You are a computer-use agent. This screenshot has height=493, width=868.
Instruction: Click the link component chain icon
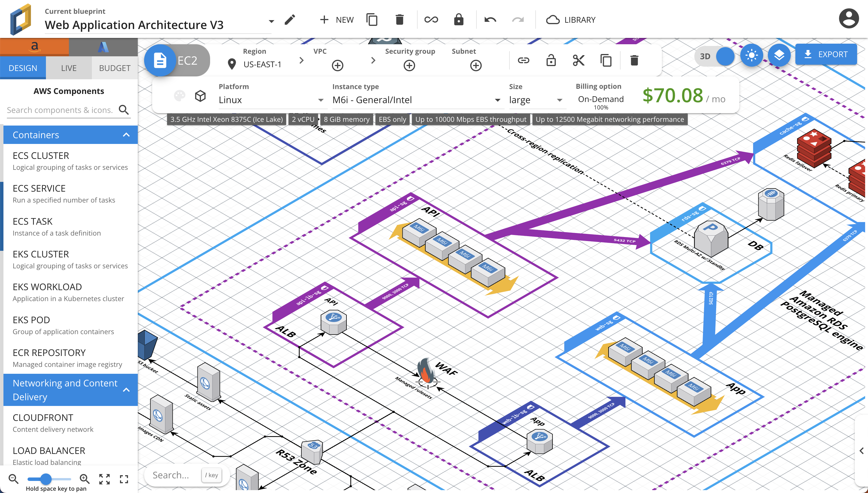[523, 61]
